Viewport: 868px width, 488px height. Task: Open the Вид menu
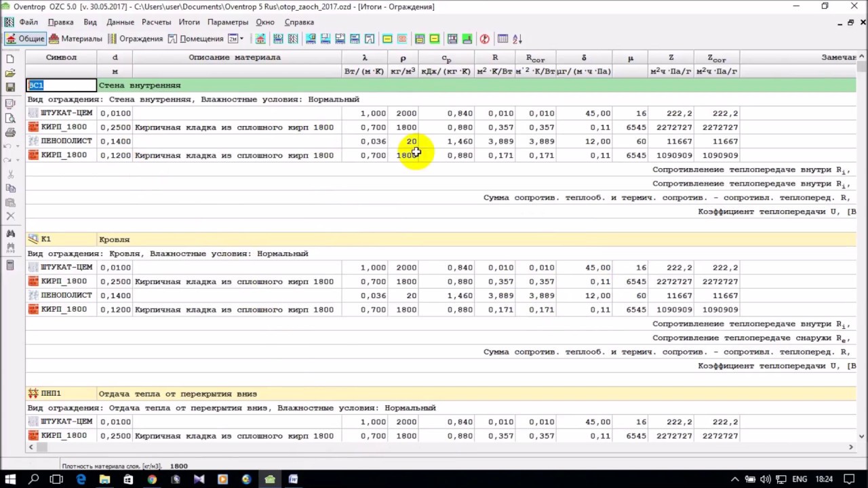pos(90,22)
